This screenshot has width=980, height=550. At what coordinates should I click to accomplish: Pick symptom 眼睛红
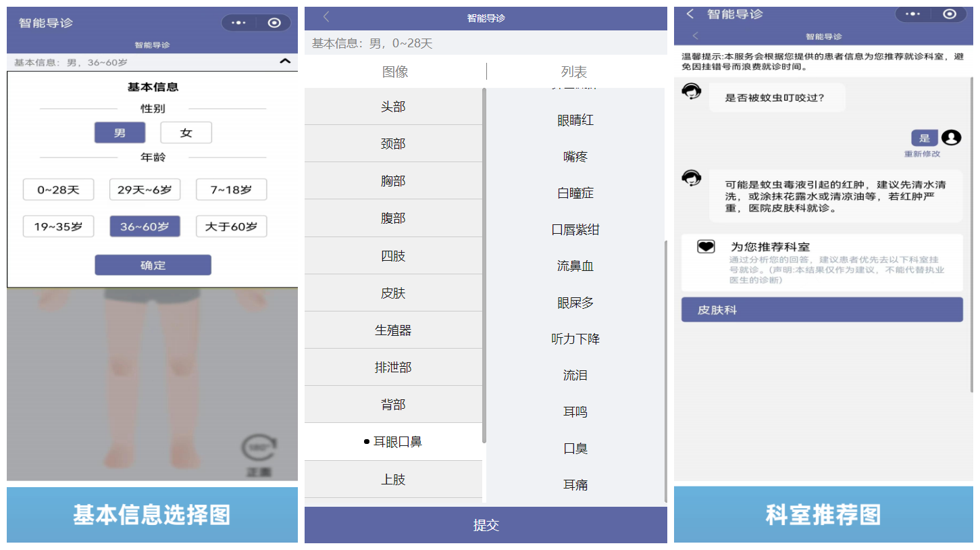click(x=575, y=120)
